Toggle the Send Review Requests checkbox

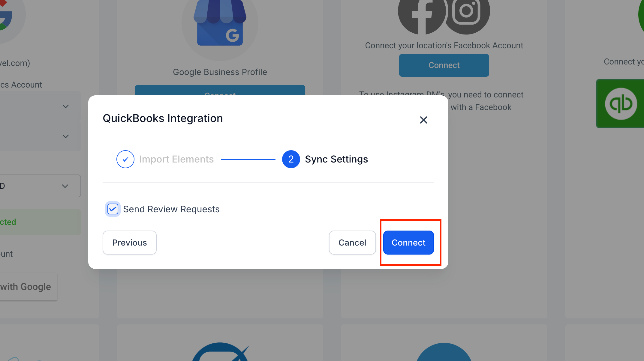pyautogui.click(x=112, y=209)
